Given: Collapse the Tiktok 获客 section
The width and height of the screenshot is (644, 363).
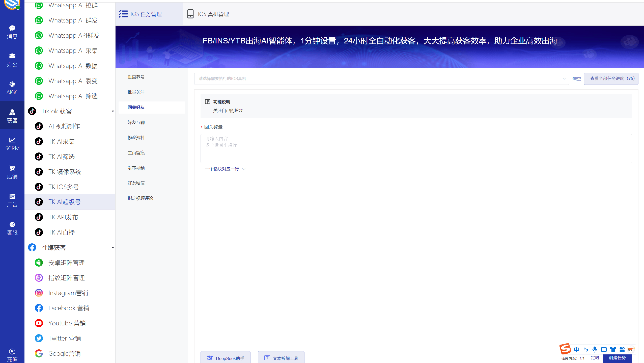Looking at the screenshot, I should tap(113, 111).
